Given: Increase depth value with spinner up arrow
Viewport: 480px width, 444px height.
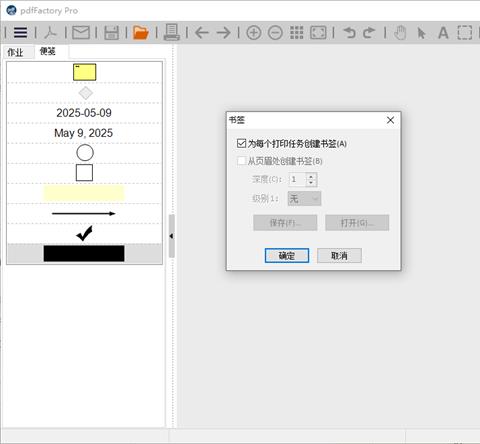Looking at the screenshot, I should coord(311,176).
